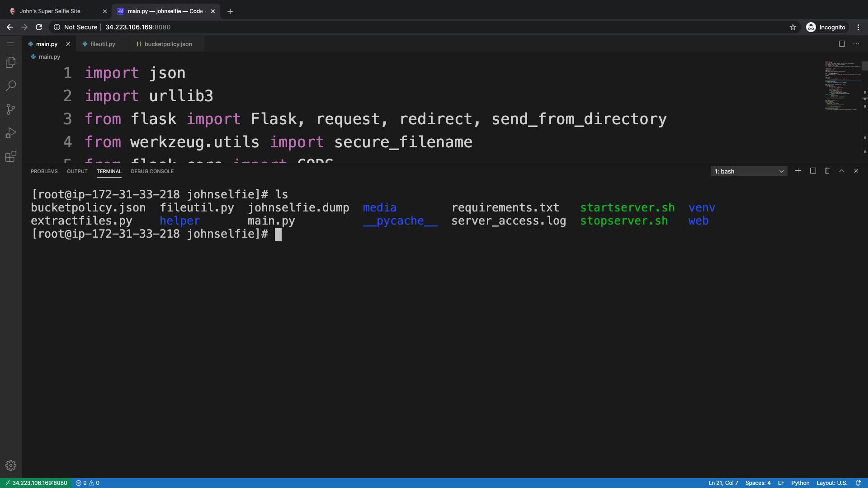
Task: Create new terminal with plus icon
Action: (x=798, y=171)
